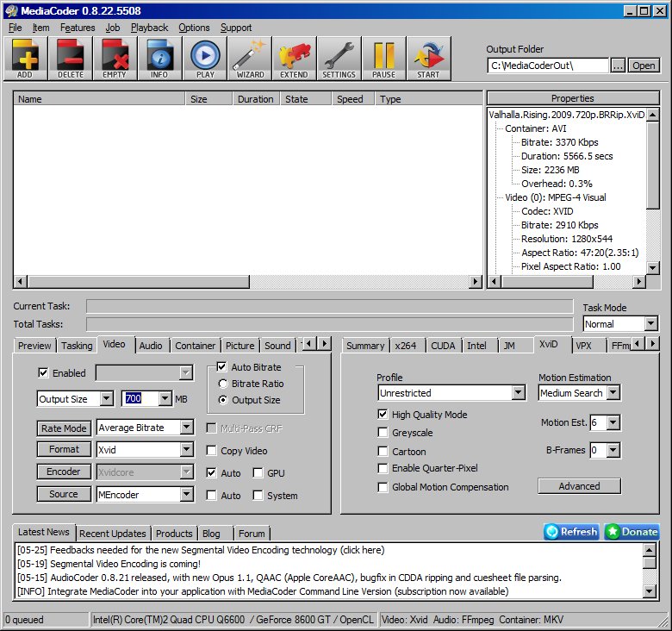672x631 pixels.
Task: Enable the Greyscale checkbox
Action: (x=383, y=433)
